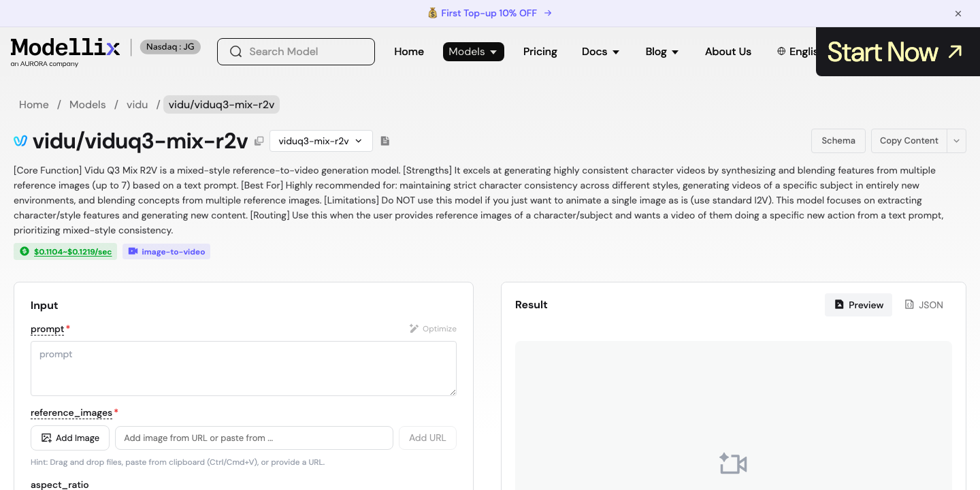The width and height of the screenshot is (980, 490).
Task: Expand the Docs menu
Action: 601,52
